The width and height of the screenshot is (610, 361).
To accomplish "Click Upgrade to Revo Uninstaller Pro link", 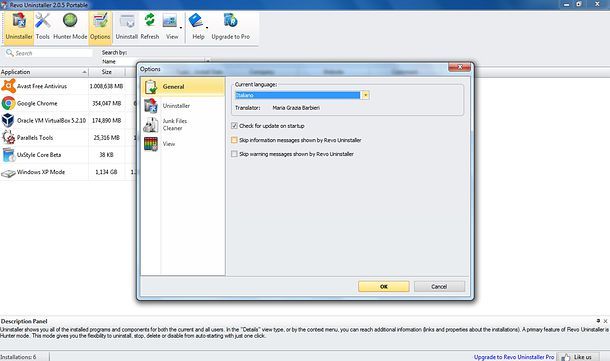I will tap(514, 357).
